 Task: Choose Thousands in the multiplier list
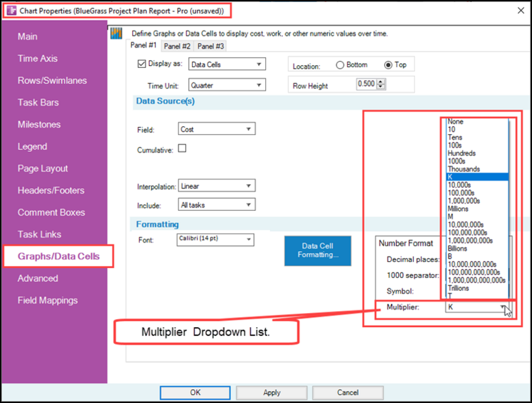pyautogui.click(x=477, y=169)
